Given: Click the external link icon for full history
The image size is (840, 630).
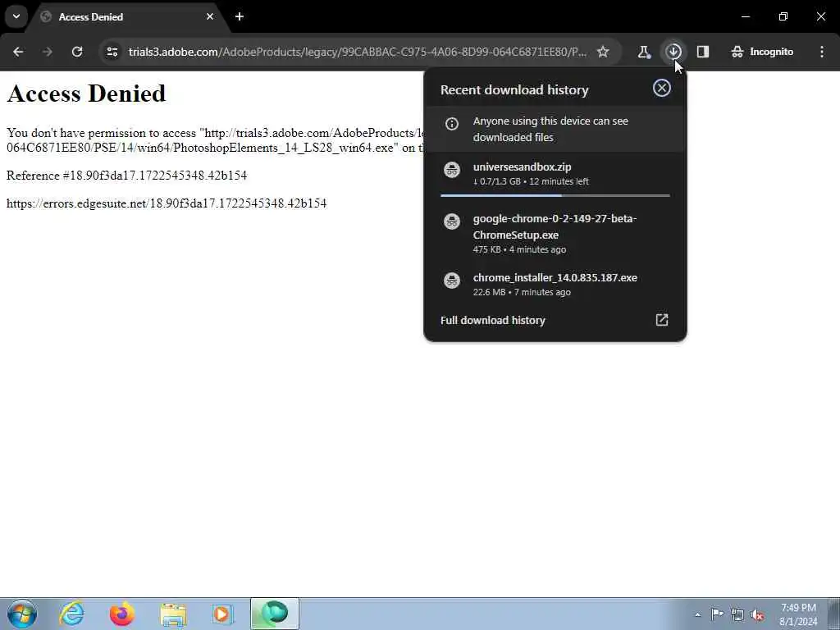Looking at the screenshot, I should (x=662, y=320).
